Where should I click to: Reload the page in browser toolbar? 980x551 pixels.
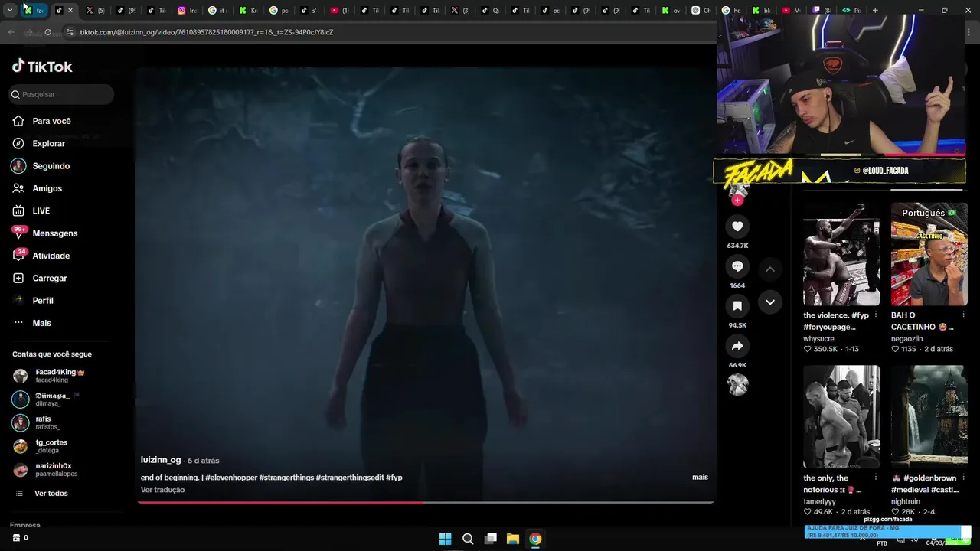[47, 32]
